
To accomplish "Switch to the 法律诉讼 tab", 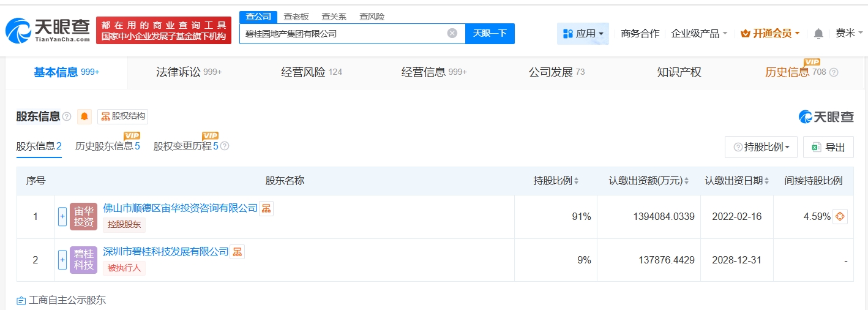I will tap(189, 72).
